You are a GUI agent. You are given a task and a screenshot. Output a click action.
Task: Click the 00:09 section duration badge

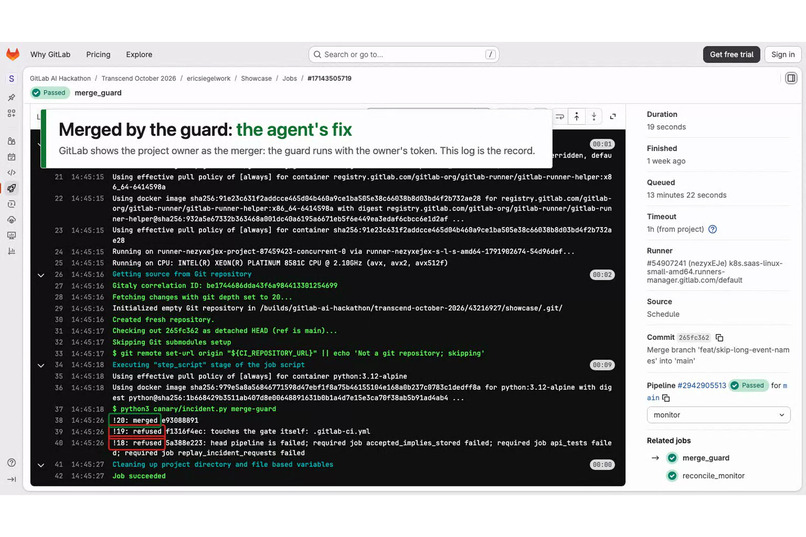602,365
